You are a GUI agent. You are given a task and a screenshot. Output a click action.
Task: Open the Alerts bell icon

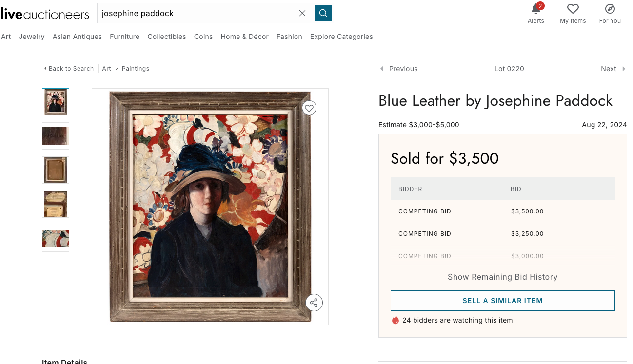(x=535, y=9)
